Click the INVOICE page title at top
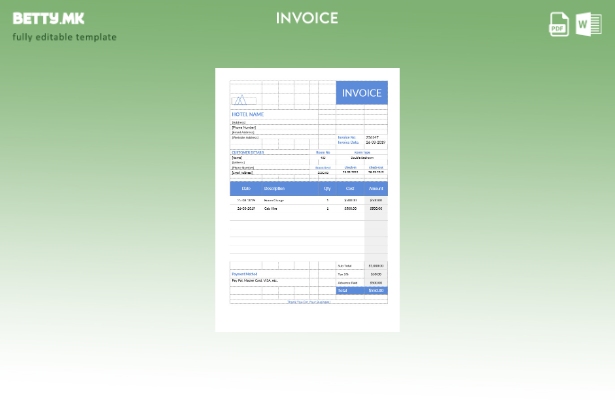The image size is (615, 400). click(307, 18)
